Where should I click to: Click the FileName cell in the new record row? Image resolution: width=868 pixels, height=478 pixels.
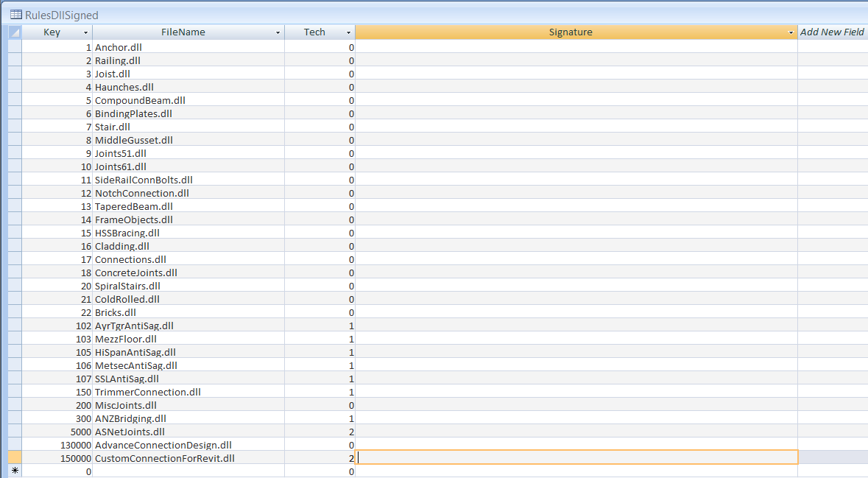click(x=188, y=471)
